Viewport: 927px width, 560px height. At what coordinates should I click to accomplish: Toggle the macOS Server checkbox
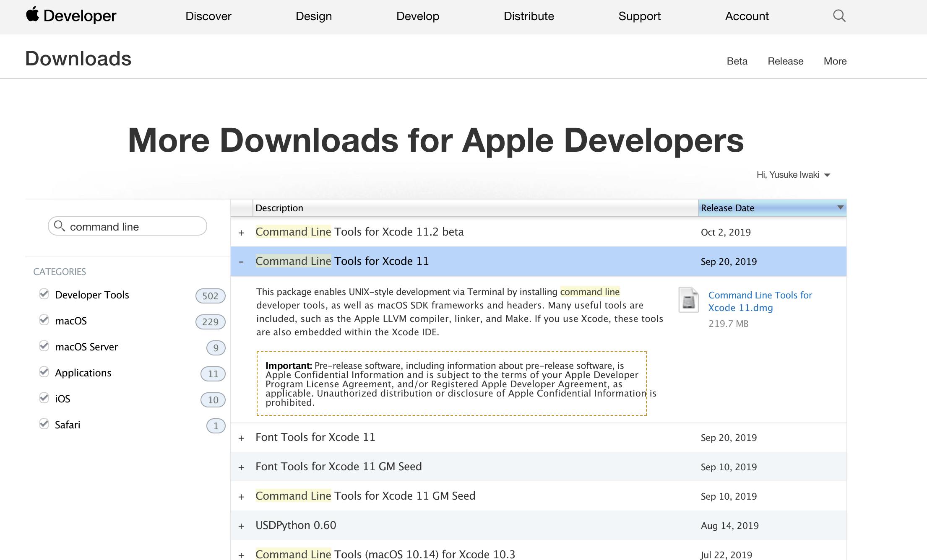44,346
